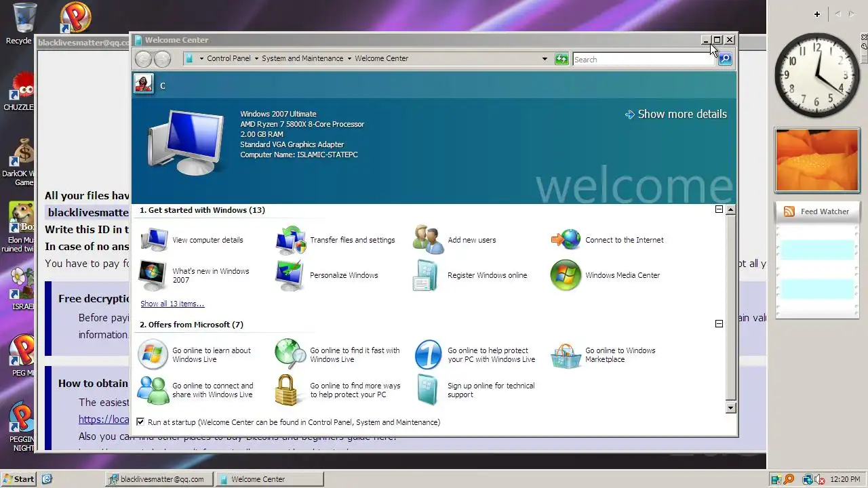This screenshot has height=488, width=868.
Task: Click the user account picture
Action: 143,83
